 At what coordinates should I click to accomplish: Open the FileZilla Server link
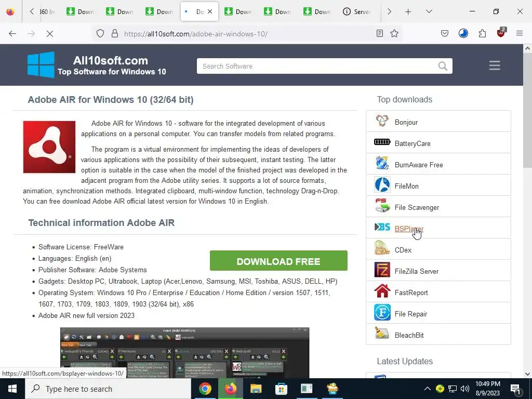pyautogui.click(x=416, y=271)
